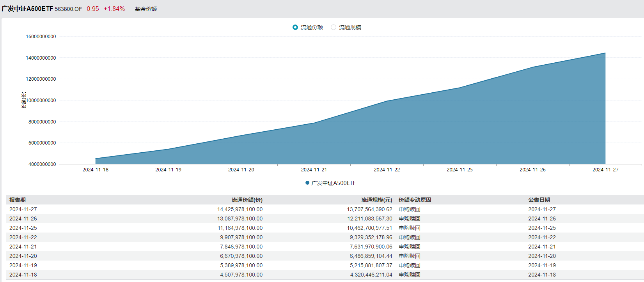Click announcement date 2024-11-20 in 公告日期 column
This screenshot has width=644, height=282.
click(x=542, y=256)
